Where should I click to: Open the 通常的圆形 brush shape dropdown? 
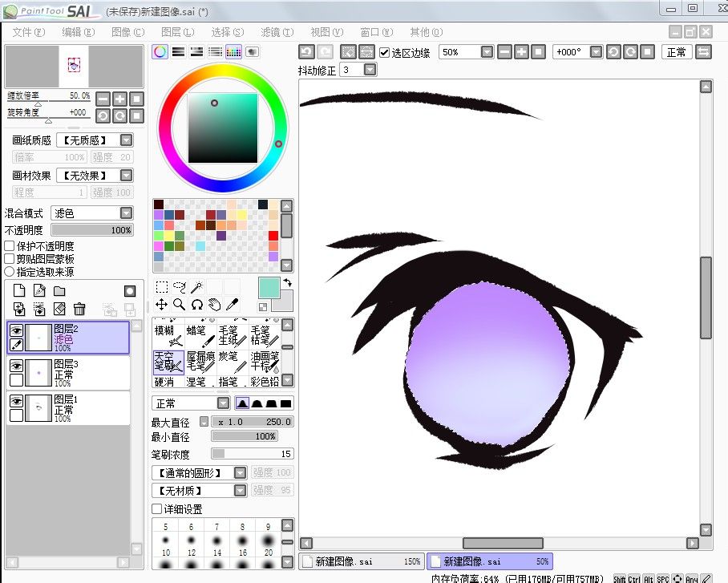[x=240, y=473]
